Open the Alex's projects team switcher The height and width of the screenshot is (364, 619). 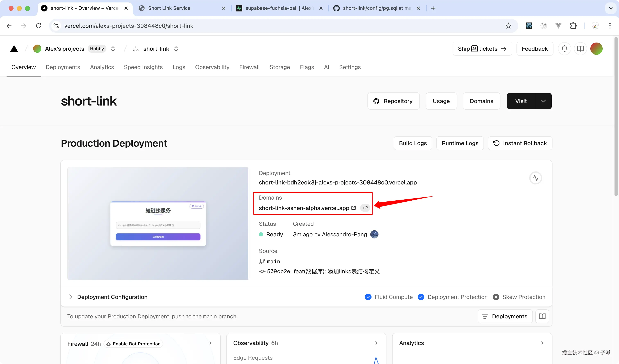coord(113,49)
